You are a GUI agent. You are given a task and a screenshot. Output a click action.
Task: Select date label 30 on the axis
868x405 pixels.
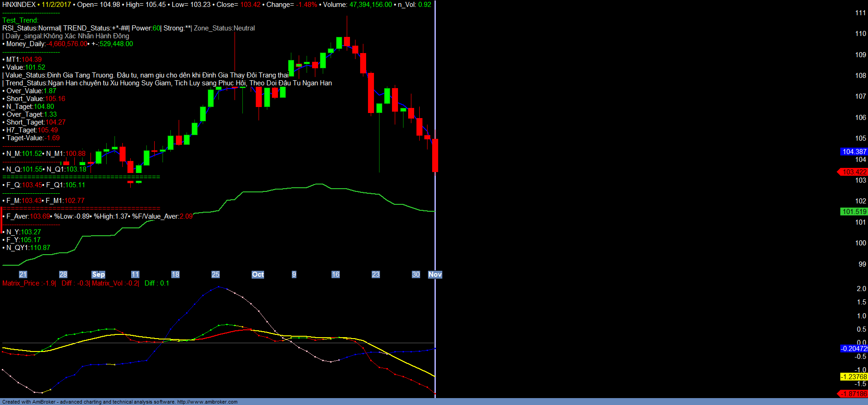[416, 274]
